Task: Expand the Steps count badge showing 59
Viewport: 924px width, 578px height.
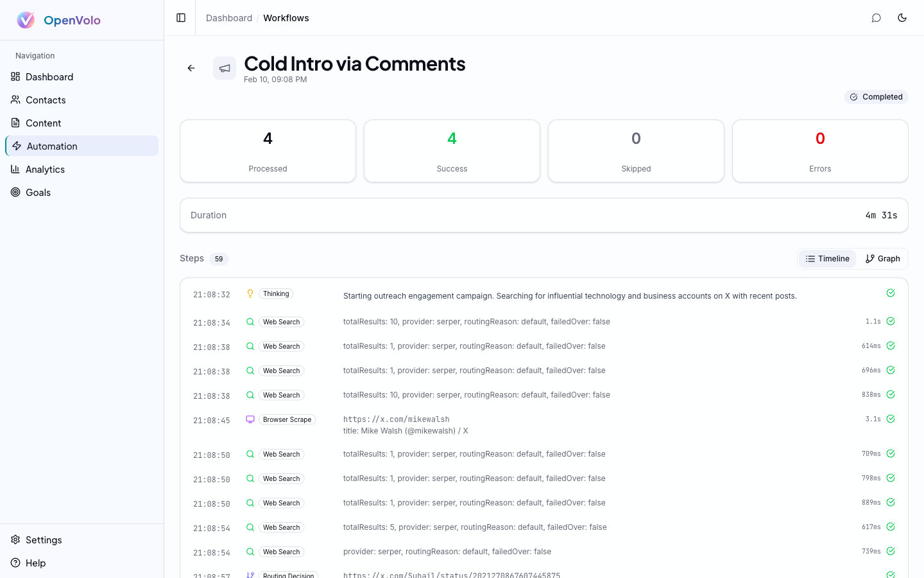Action: 219,259
